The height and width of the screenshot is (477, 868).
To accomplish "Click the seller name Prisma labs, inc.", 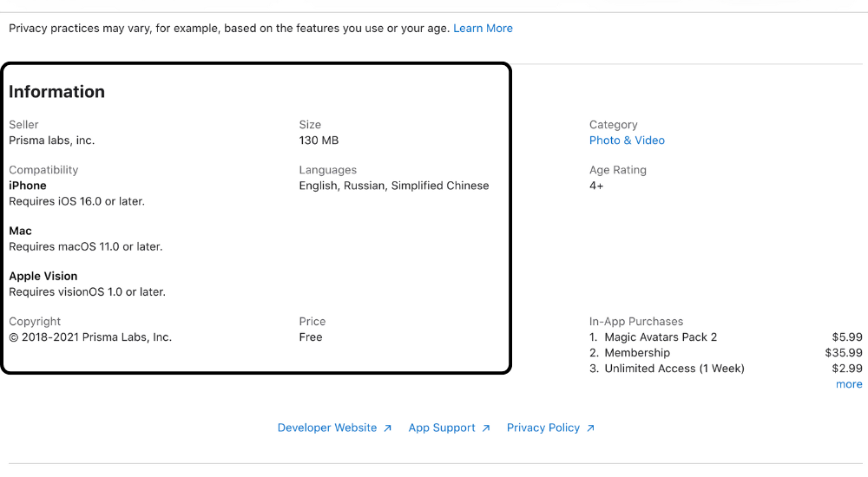I will pos(52,140).
